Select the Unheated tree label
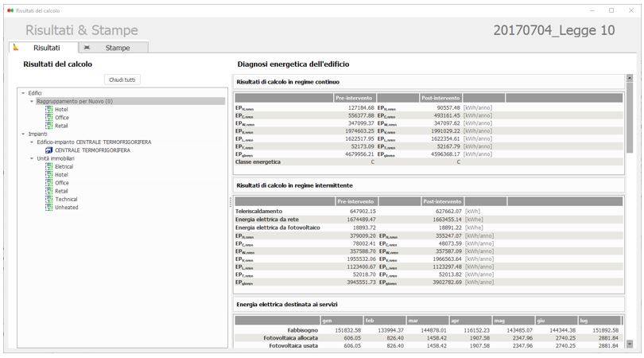The image size is (644, 358). 67,208
